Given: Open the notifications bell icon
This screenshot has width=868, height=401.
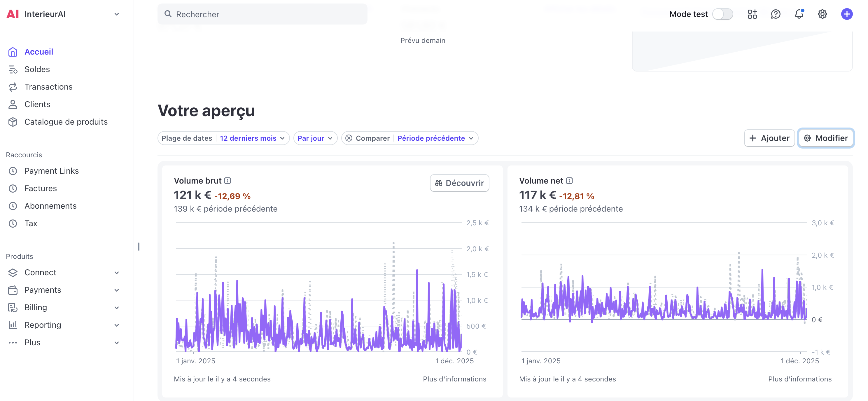Looking at the screenshot, I should click(x=799, y=14).
